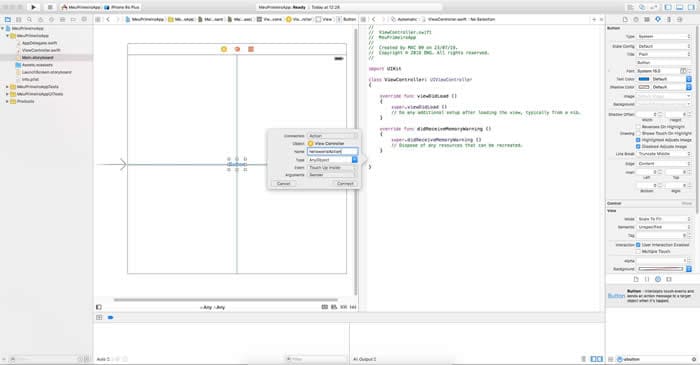
Task: Click the Shadow Color swatch
Action: (644, 87)
